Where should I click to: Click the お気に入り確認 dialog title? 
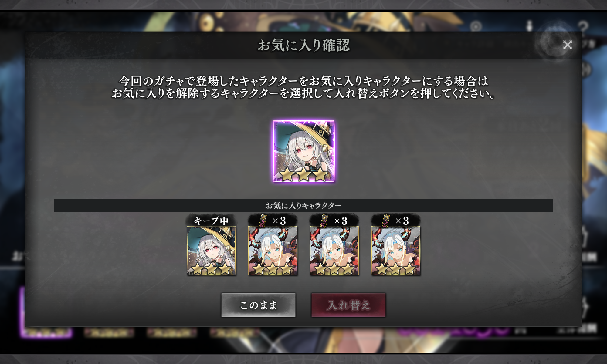[x=303, y=45]
